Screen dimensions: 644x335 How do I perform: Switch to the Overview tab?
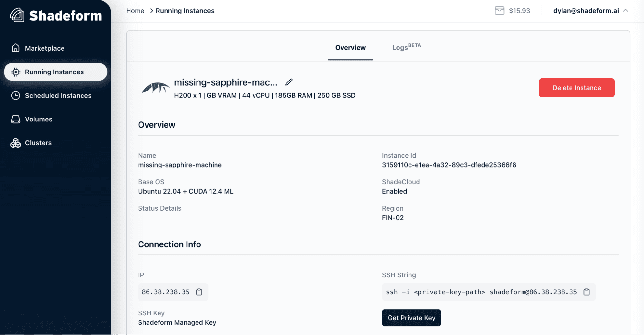[x=351, y=48]
